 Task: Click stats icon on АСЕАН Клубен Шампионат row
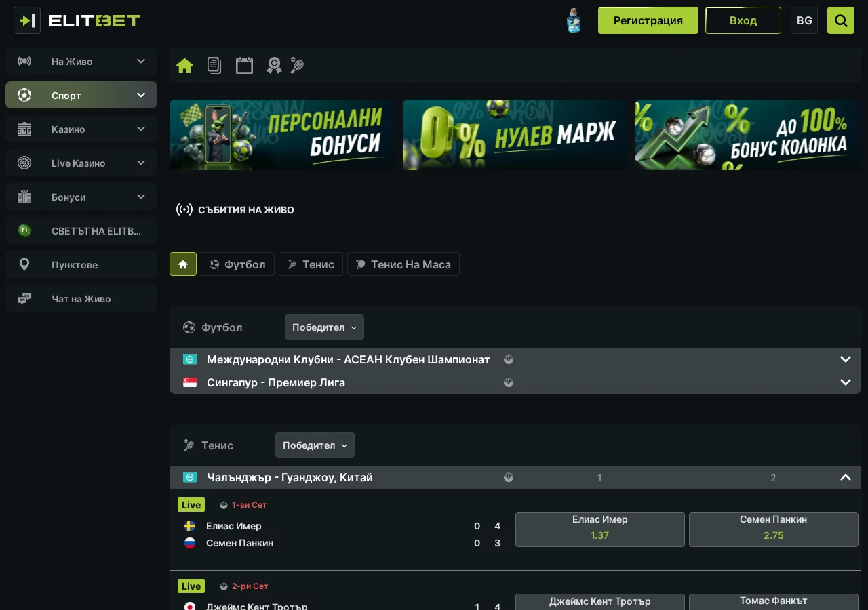tap(509, 359)
